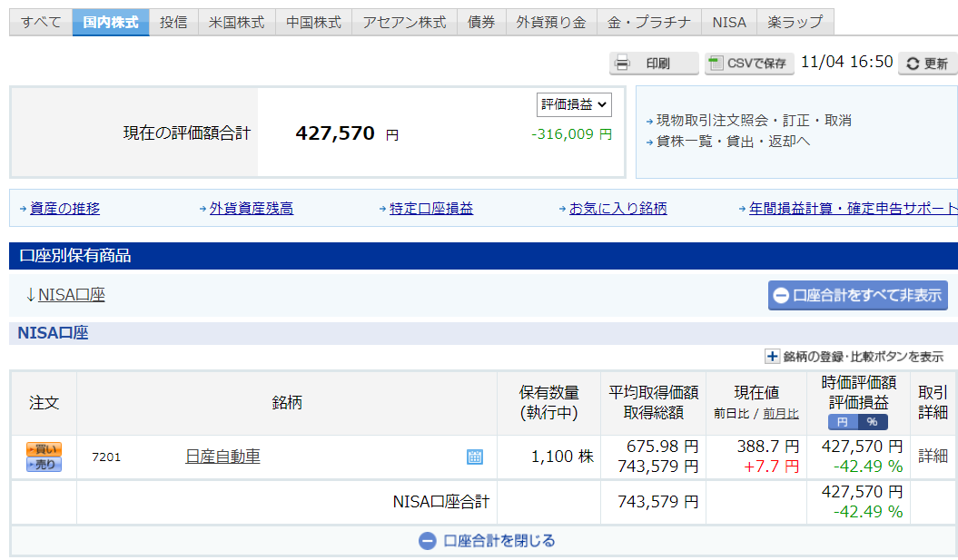
Task: Click average cost 675.98 円
Action: point(662,447)
